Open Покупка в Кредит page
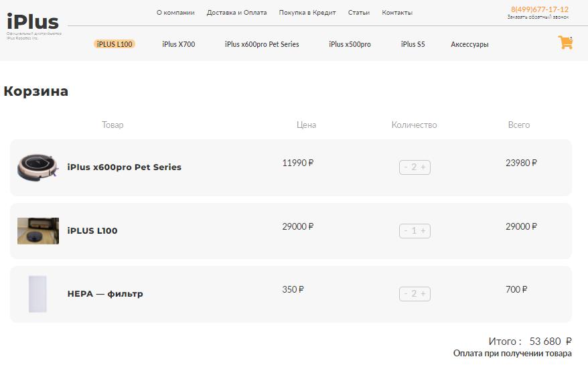588x367 pixels. 307,13
